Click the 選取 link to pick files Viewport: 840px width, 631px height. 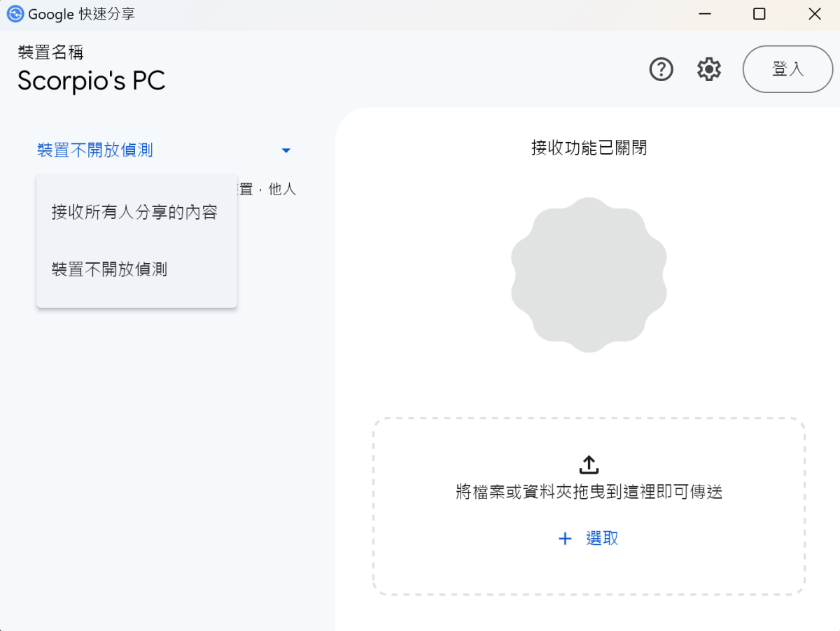(602, 539)
